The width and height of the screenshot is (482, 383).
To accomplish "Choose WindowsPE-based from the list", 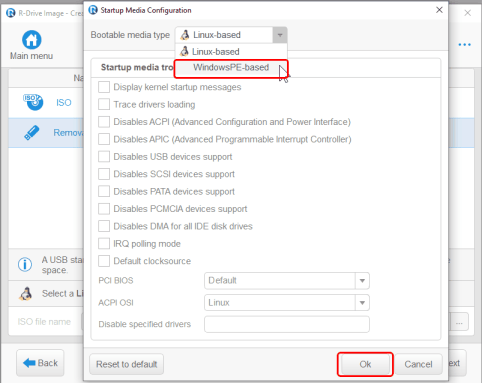I will coord(231,68).
